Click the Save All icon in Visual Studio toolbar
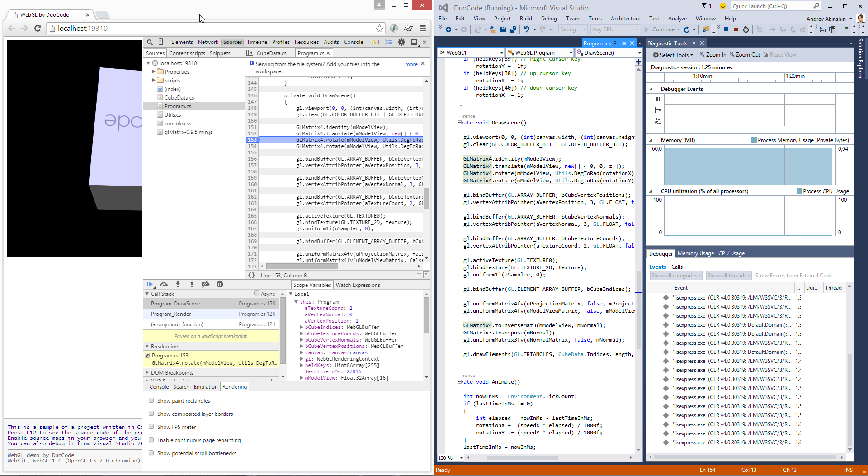868x476 pixels. pyautogui.click(x=513, y=29)
